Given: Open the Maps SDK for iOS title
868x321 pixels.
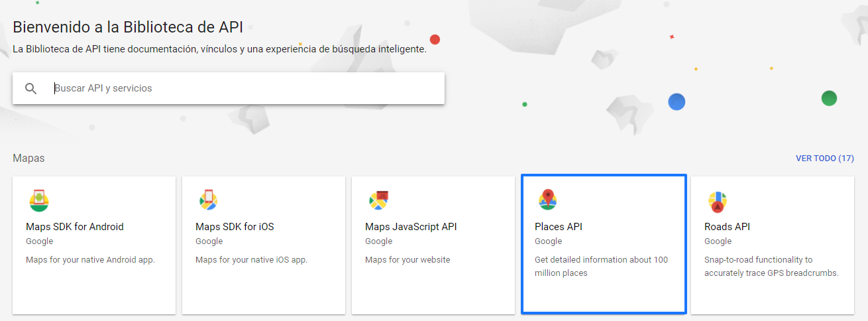Looking at the screenshot, I should point(235,227).
